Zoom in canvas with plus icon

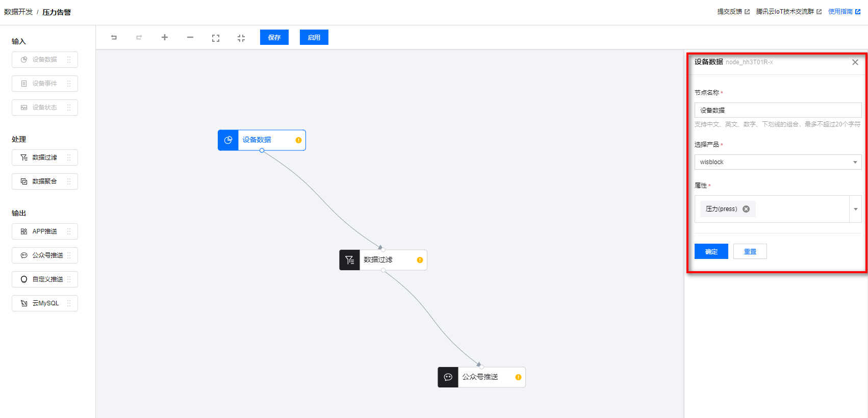[165, 37]
